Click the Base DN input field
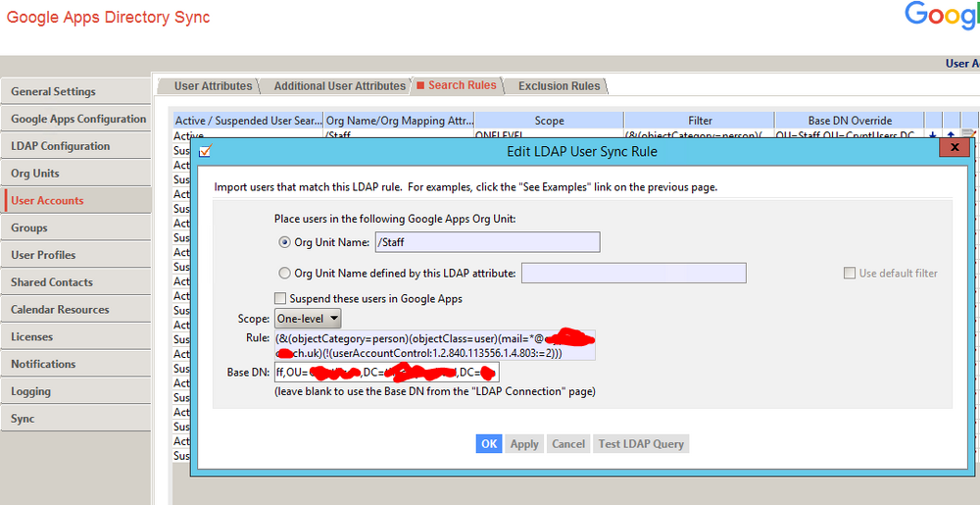 coord(386,373)
